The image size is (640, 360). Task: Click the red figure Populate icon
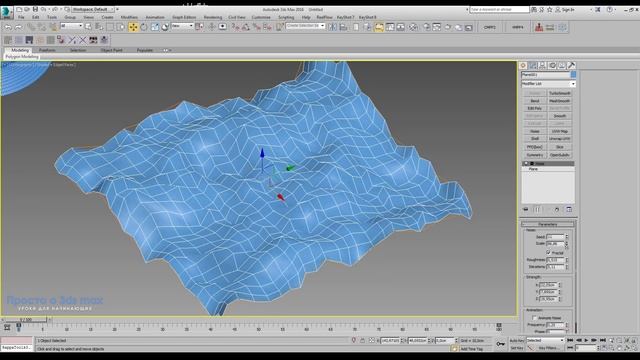[x=539, y=27]
